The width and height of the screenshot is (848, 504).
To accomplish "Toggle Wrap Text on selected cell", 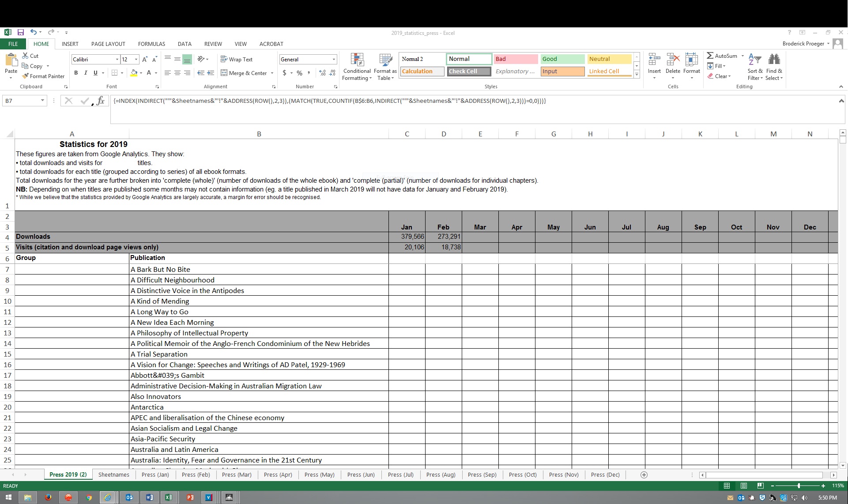I will [236, 59].
